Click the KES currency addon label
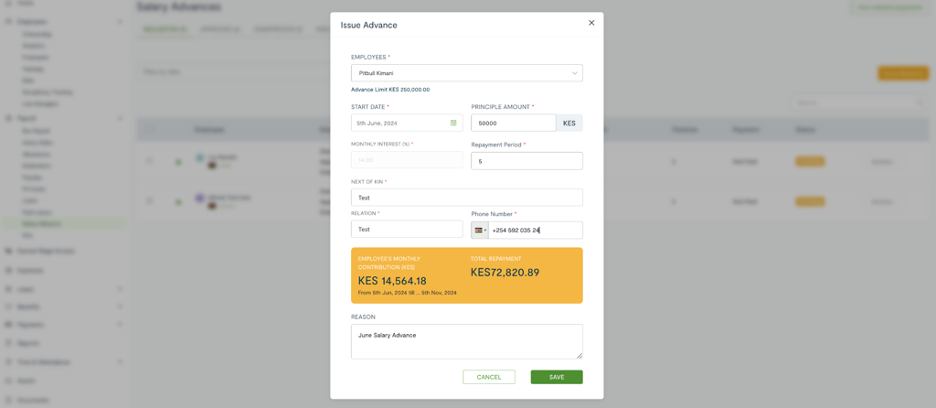 click(x=569, y=123)
